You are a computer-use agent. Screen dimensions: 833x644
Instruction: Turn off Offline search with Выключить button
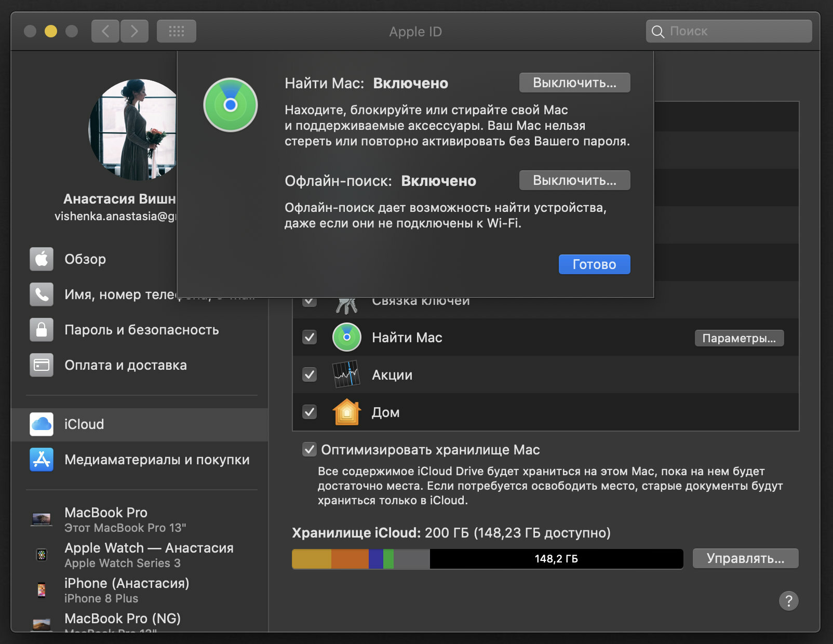[x=574, y=180]
